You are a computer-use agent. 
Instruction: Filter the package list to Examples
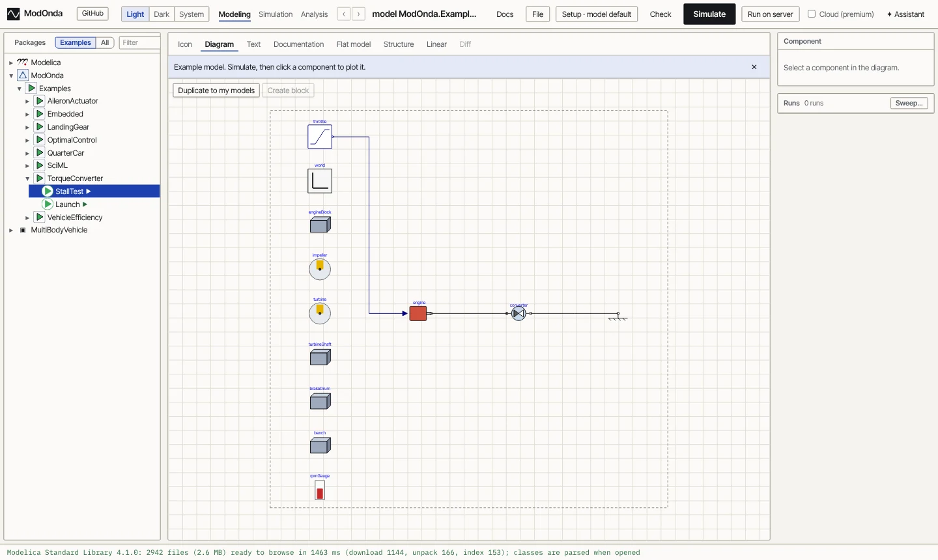click(x=76, y=43)
